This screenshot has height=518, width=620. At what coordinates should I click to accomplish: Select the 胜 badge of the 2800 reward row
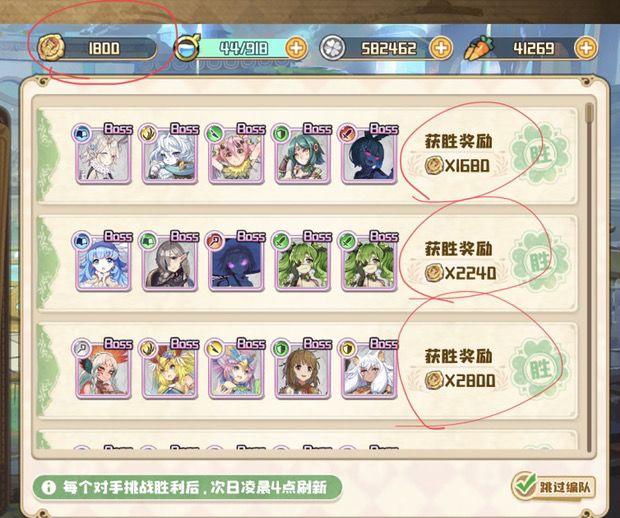pyautogui.click(x=541, y=369)
